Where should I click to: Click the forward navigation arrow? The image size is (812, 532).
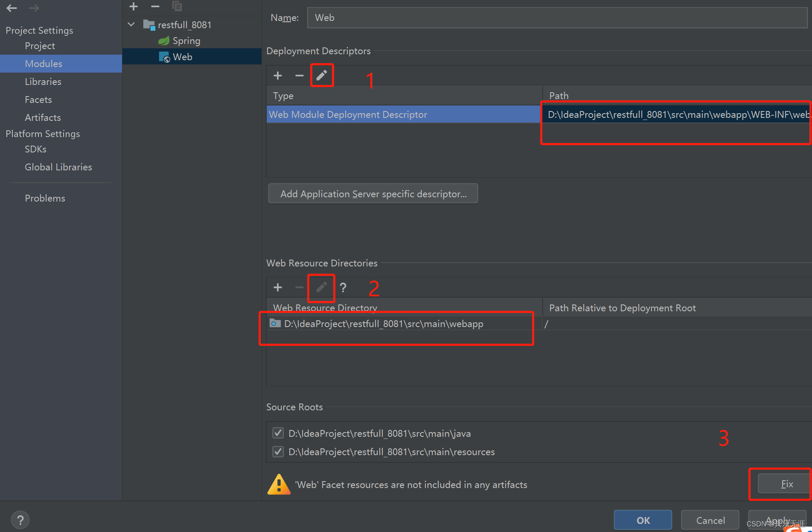point(34,8)
